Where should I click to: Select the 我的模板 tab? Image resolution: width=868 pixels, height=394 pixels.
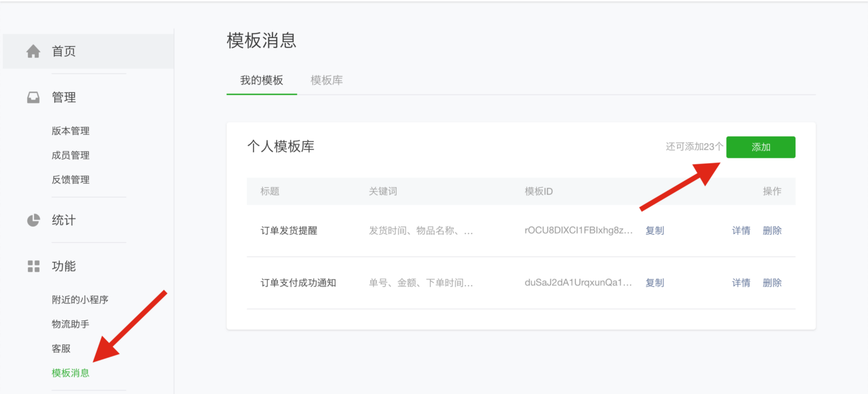pyautogui.click(x=261, y=80)
